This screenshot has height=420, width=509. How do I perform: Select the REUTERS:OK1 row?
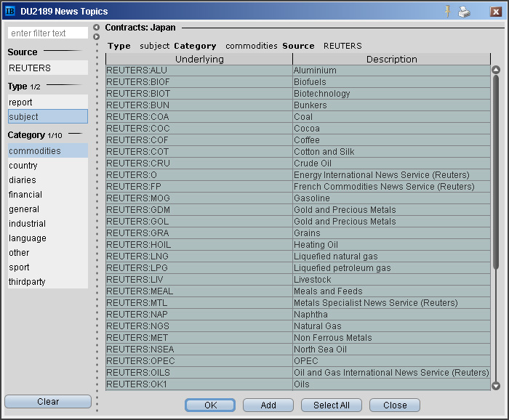click(x=298, y=384)
